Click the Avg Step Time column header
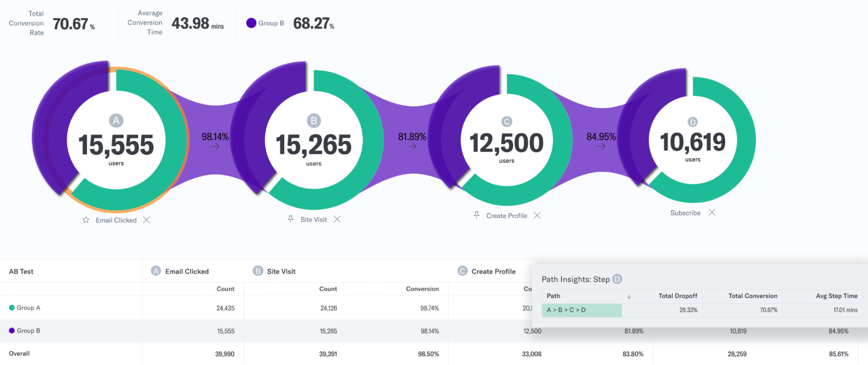The image size is (868, 365). coord(837,296)
